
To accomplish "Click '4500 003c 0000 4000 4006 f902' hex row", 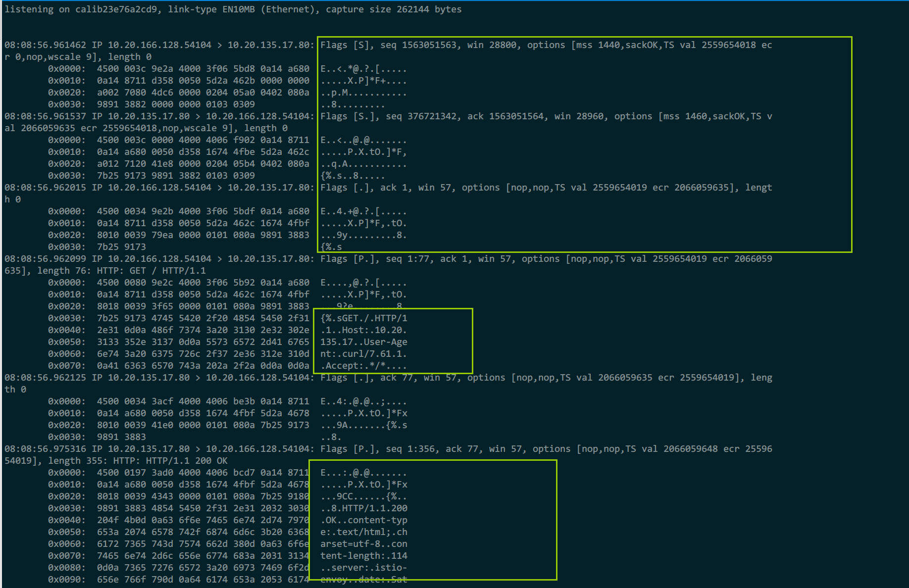I will pos(203,140).
